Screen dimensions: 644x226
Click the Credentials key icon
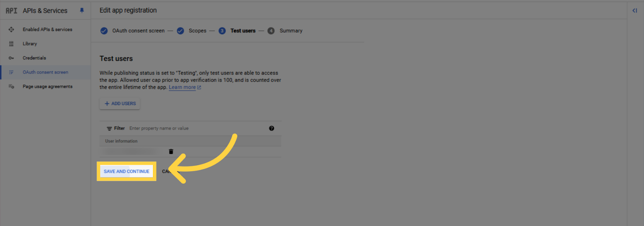[x=11, y=58]
